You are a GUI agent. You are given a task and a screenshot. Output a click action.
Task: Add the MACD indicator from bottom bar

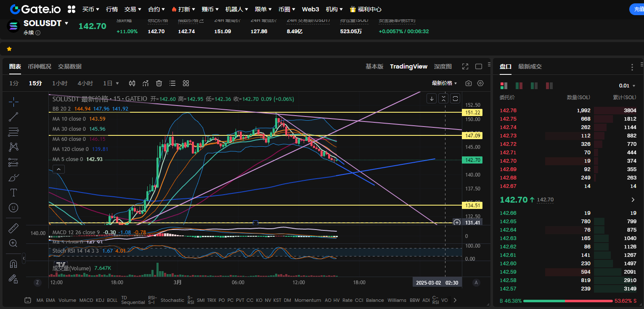click(x=86, y=300)
